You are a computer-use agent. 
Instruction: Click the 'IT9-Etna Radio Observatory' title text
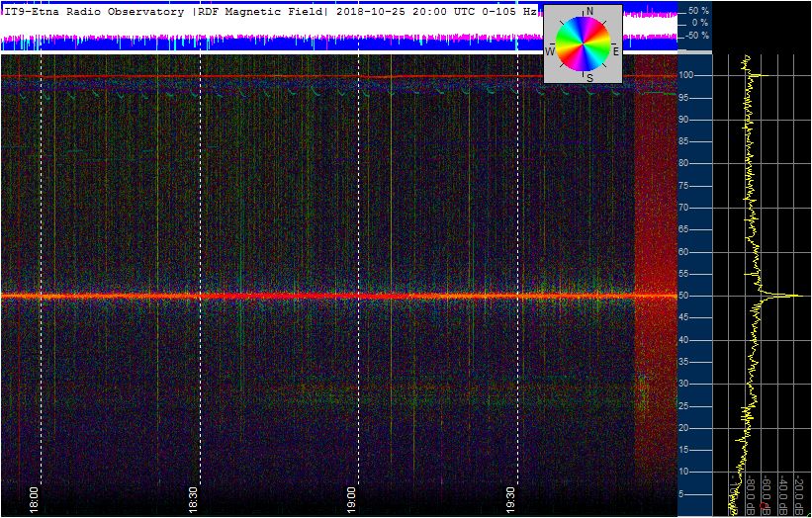(x=94, y=12)
